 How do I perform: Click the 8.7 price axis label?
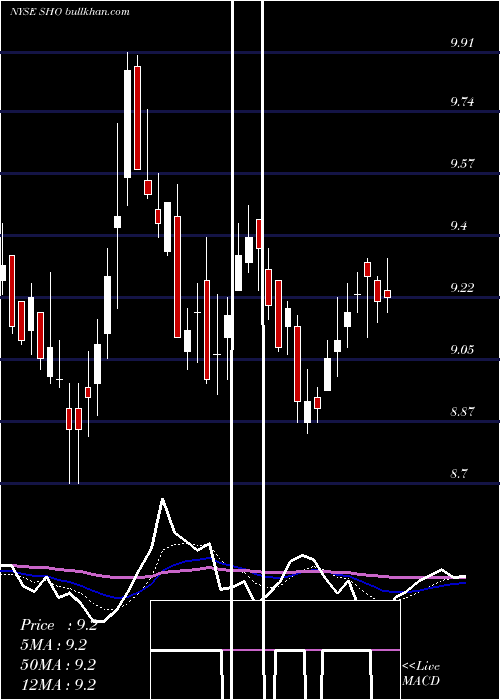click(458, 473)
